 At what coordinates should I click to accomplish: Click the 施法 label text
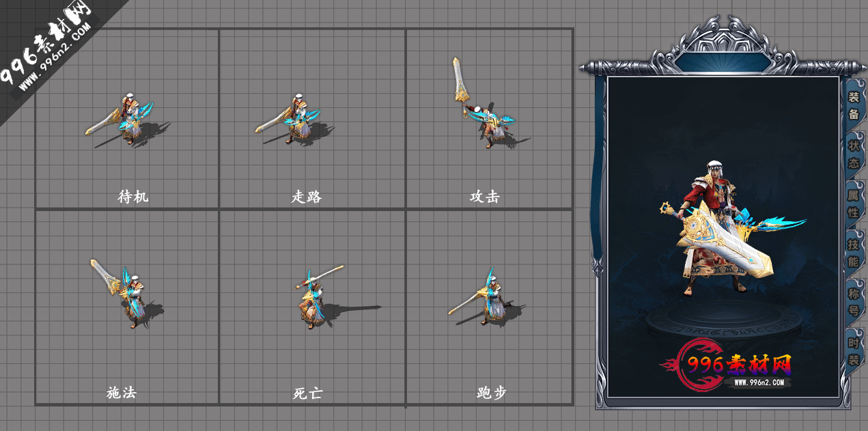tap(122, 393)
